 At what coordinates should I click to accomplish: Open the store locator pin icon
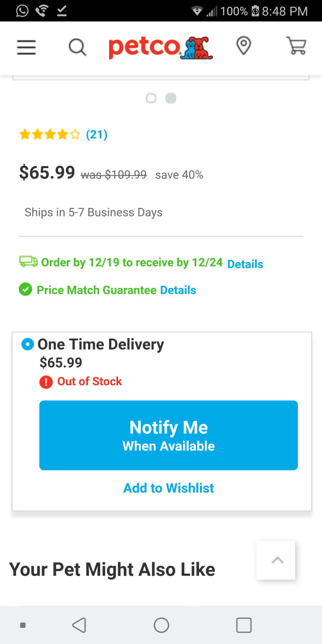click(244, 46)
